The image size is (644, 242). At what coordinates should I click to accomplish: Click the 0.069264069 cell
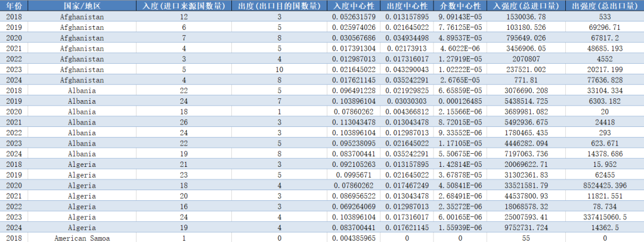pos(353,206)
